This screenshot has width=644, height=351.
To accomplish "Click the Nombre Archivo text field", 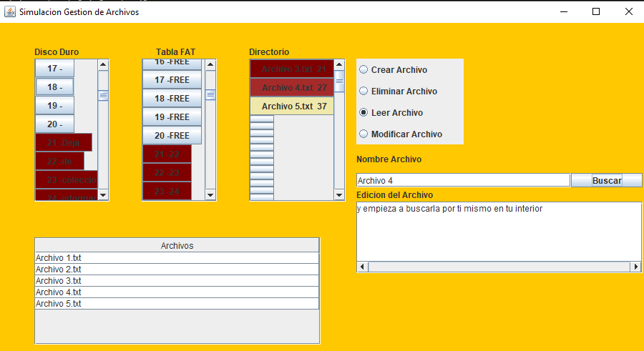I will pyautogui.click(x=463, y=180).
